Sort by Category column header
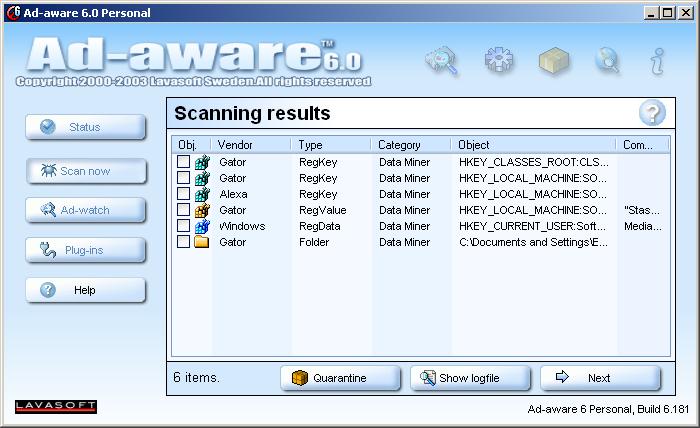Screen dimensions: 700x428 (x=411, y=145)
